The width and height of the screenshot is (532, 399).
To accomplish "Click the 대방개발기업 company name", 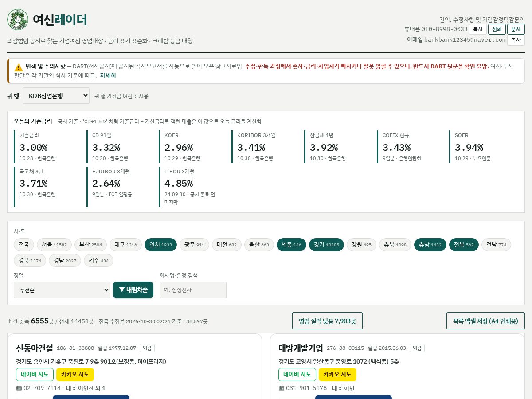I will coord(301,348).
